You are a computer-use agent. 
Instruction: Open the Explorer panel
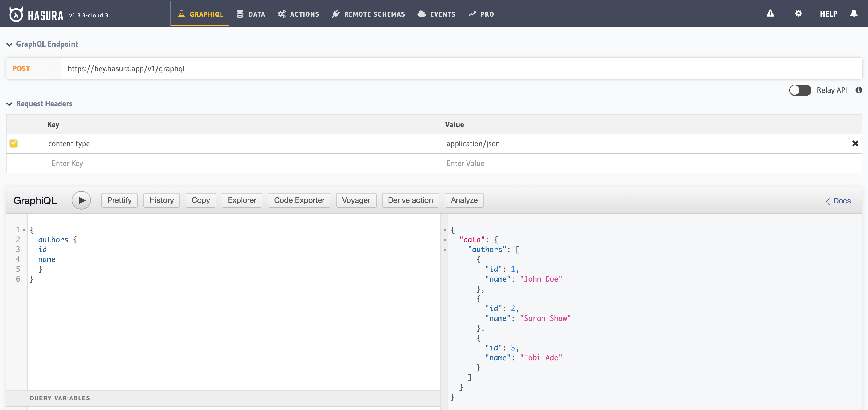tap(242, 200)
